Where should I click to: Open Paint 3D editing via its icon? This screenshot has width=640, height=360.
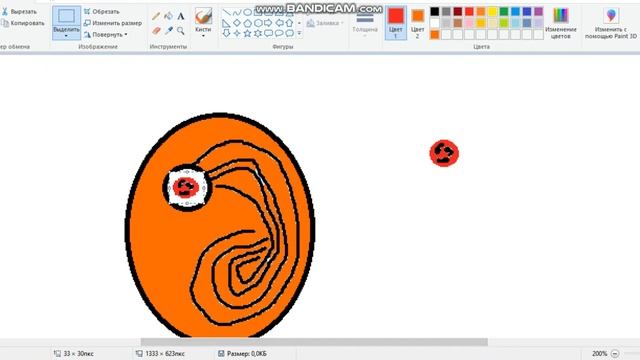[x=611, y=16]
